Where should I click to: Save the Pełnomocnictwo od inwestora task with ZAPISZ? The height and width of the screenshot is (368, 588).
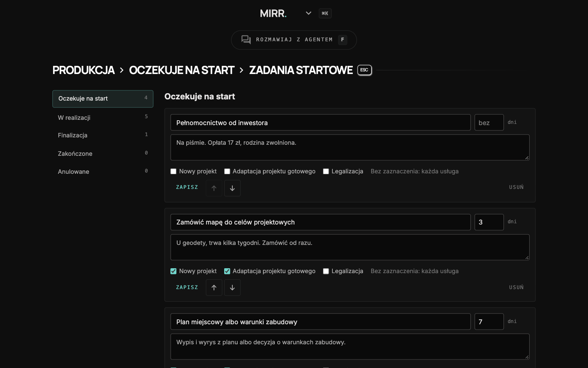click(187, 187)
